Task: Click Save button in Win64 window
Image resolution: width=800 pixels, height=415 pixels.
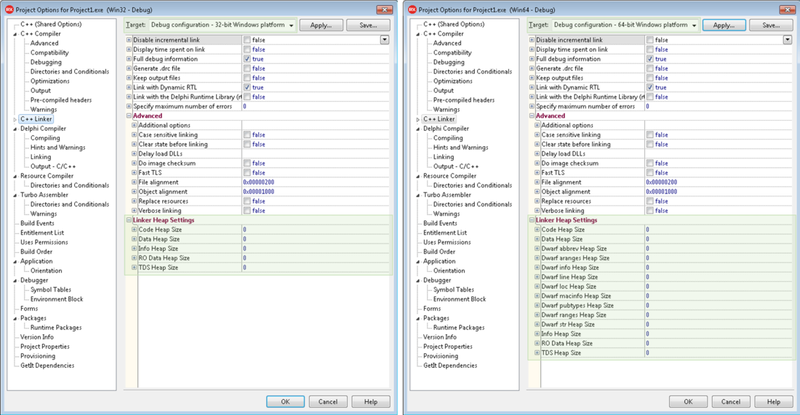Action: tap(771, 25)
